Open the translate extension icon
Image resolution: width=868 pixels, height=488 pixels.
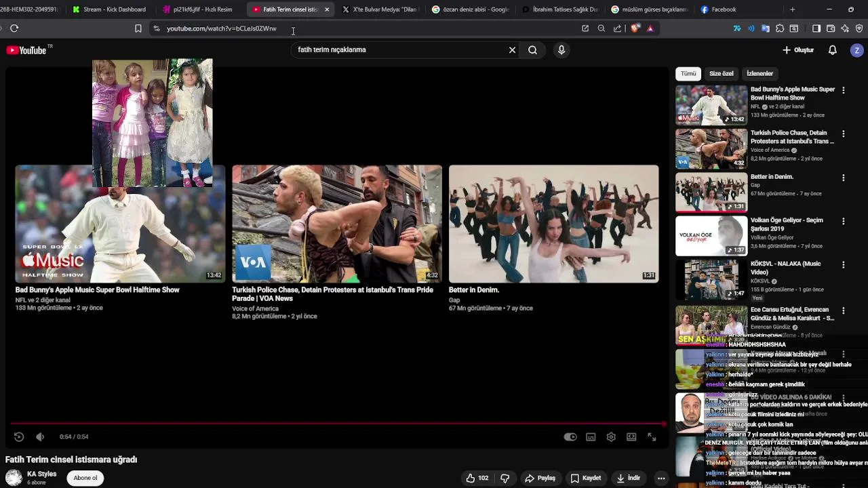click(766, 28)
